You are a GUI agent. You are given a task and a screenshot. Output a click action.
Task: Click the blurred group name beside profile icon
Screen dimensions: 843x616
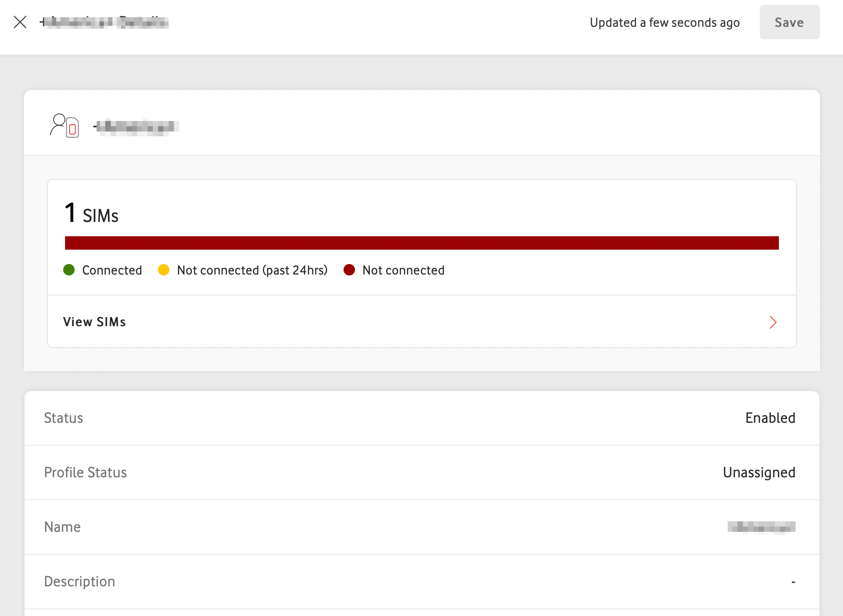(x=136, y=126)
